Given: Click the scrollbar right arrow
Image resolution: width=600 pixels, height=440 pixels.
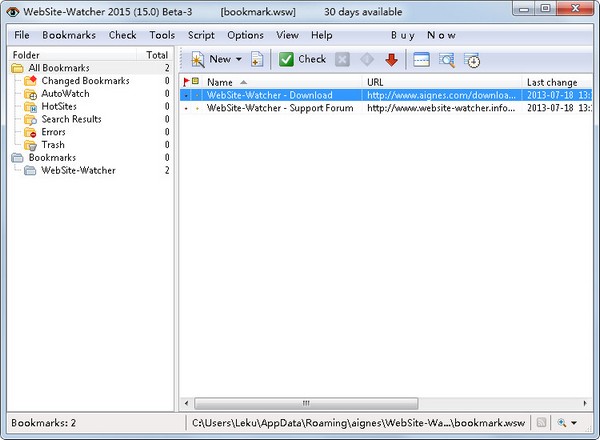Looking at the screenshot, I should click(585, 403).
